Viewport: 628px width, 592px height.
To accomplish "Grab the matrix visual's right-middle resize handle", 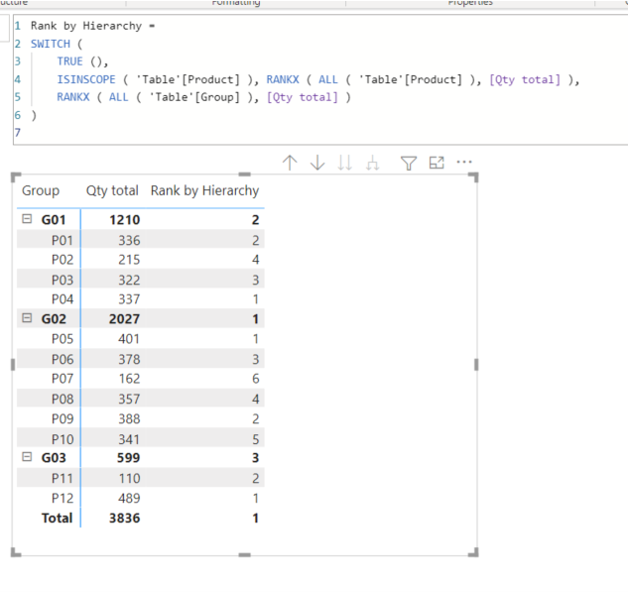I will [x=476, y=364].
